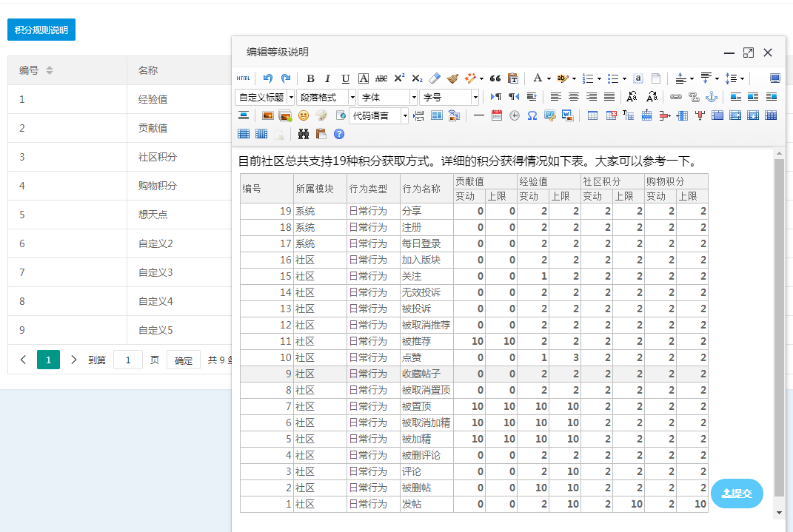Open find and replace binoculars icon
Image resolution: width=793 pixels, height=532 pixels.
click(x=304, y=134)
